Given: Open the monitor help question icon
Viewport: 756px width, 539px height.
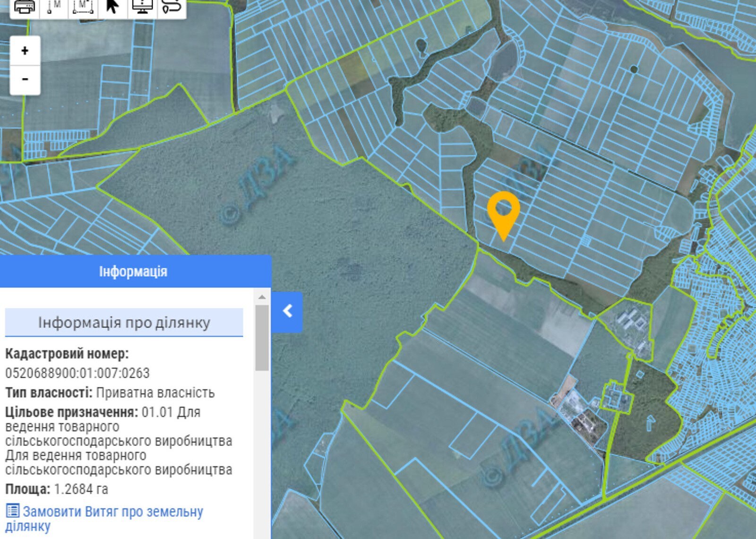Looking at the screenshot, I should (x=142, y=7).
